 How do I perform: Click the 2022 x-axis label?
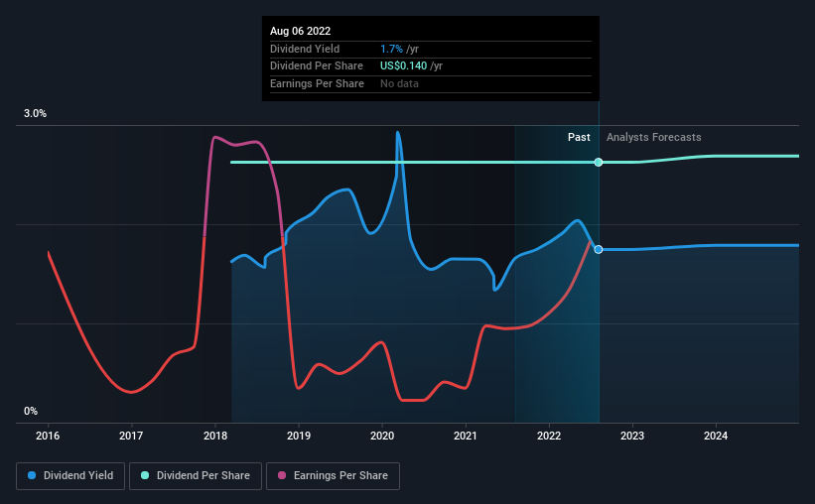coord(549,436)
